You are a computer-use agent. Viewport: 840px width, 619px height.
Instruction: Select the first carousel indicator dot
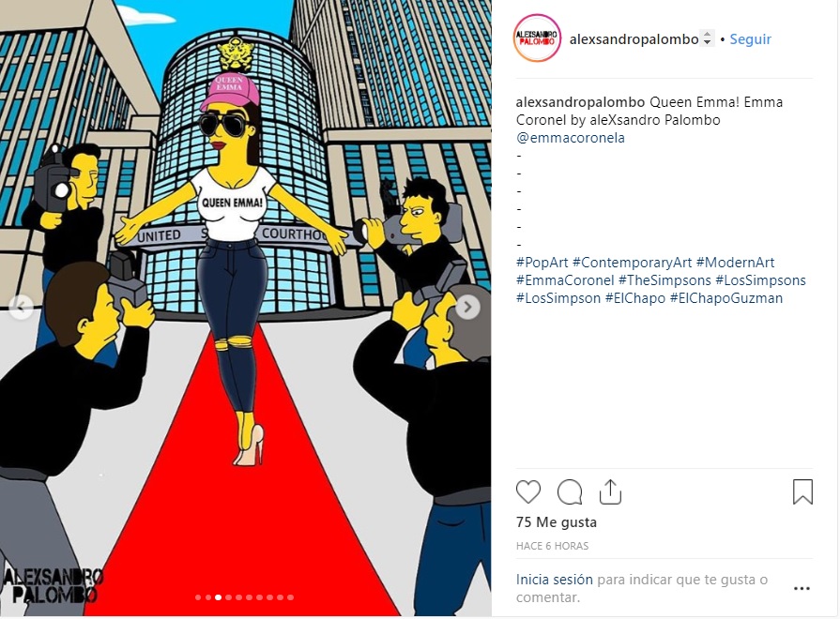pyautogui.click(x=198, y=597)
